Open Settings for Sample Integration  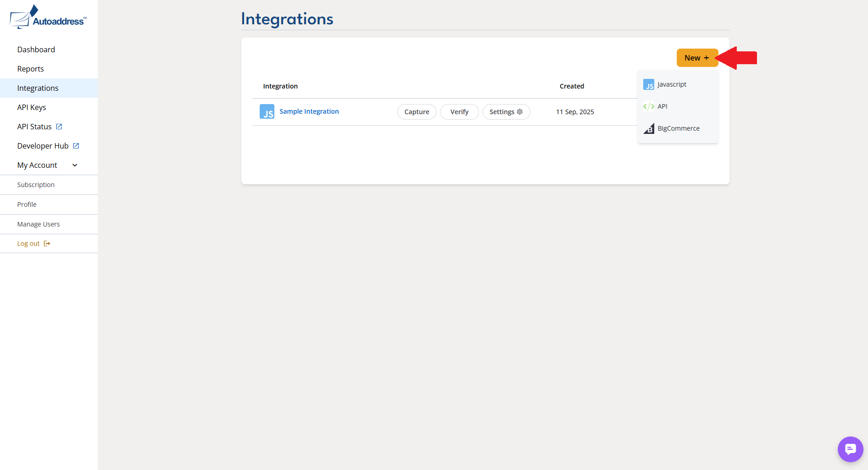pyautogui.click(x=506, y=112)
